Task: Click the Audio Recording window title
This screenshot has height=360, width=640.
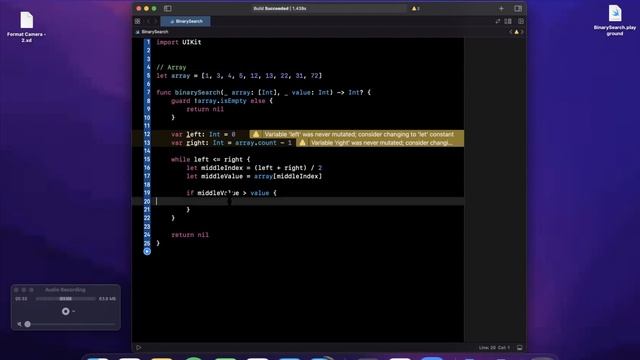Action: (65, 290)
